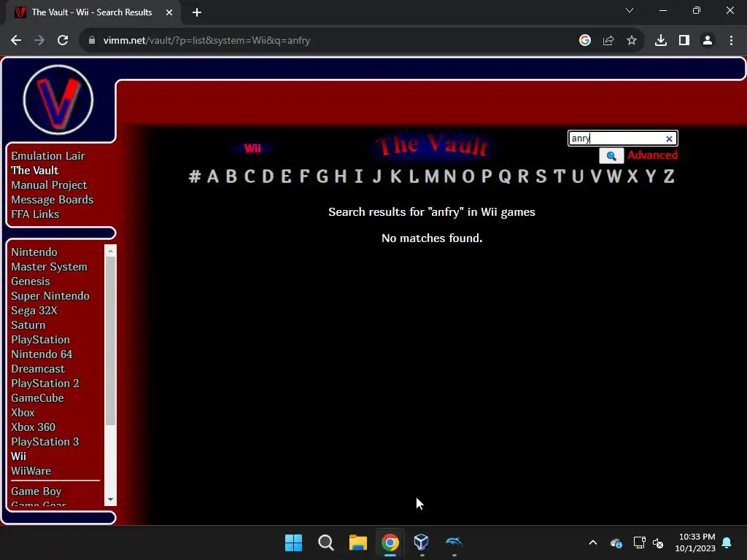The image size is (747, 560).
Task: Click the magnifier search button
Action: (x=611, y=156)
